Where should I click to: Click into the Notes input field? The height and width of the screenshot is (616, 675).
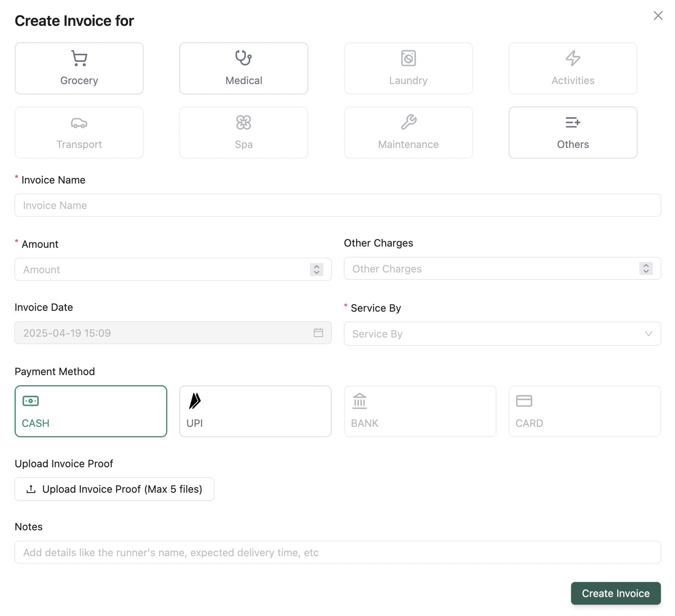pos(338,553)
